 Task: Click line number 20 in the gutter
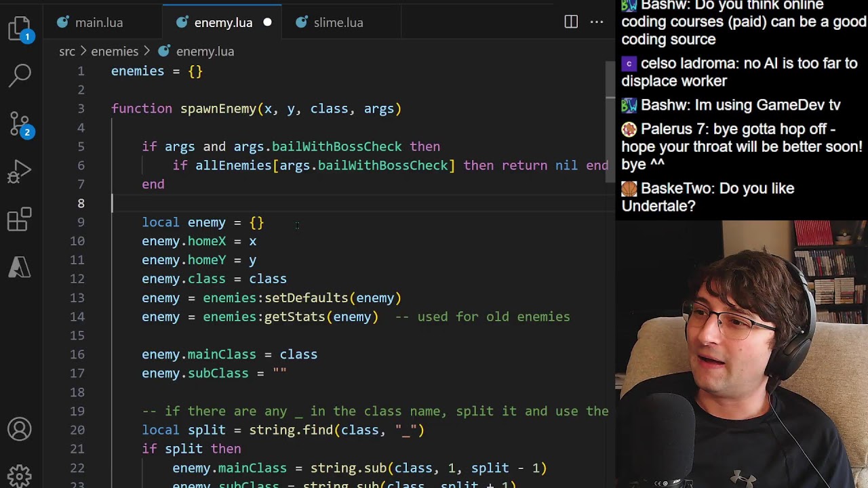tap(77, 430)
